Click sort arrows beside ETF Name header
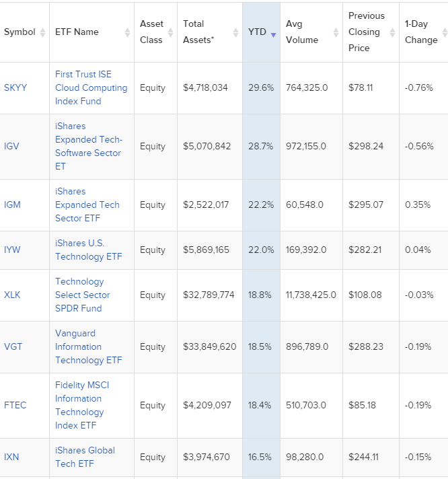The height and width of the screenshot is (479, 448). pos(127,32)
